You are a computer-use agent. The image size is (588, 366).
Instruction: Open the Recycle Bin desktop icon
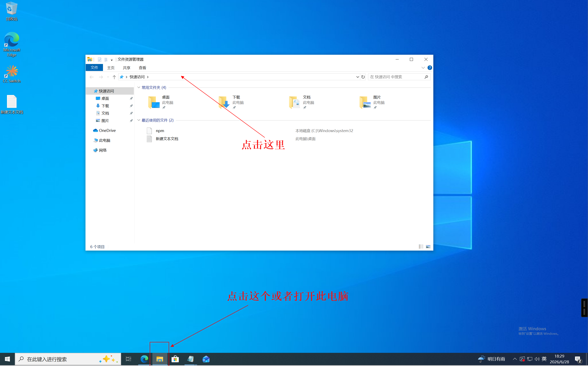pyautogui.click(x=11, y=11)
